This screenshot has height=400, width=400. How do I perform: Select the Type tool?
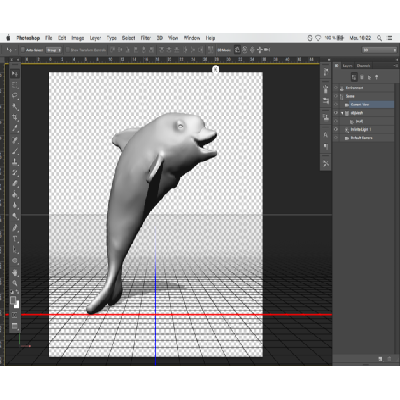point(15,239)
